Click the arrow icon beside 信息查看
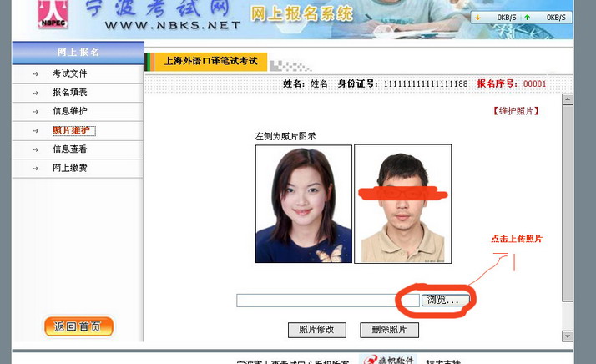This screenshot has width=596, height=364. pos(36,149)
